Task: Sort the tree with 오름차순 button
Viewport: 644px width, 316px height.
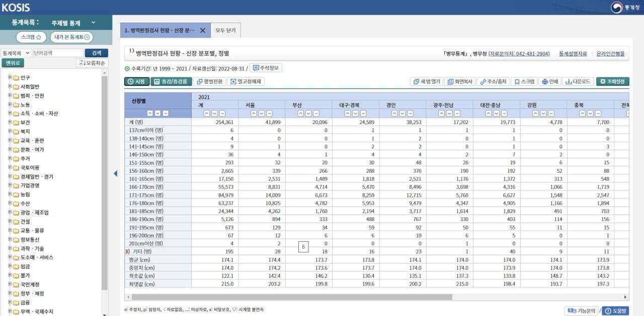Action: (x=92, y=63)
